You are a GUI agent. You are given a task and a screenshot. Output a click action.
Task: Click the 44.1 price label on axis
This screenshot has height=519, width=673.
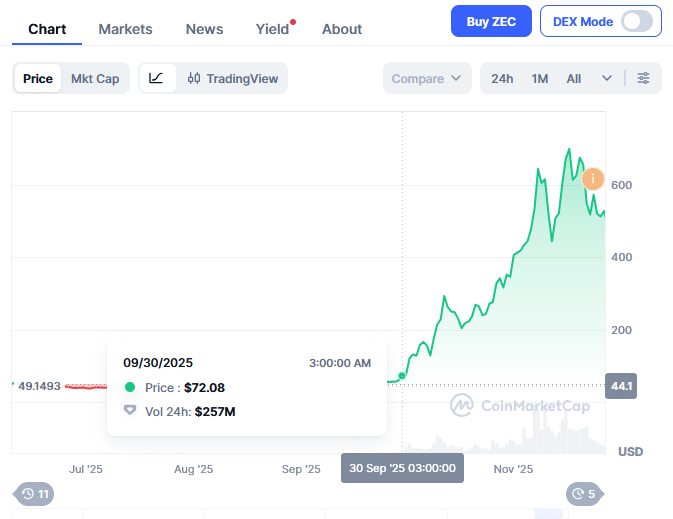pos(621,386)
